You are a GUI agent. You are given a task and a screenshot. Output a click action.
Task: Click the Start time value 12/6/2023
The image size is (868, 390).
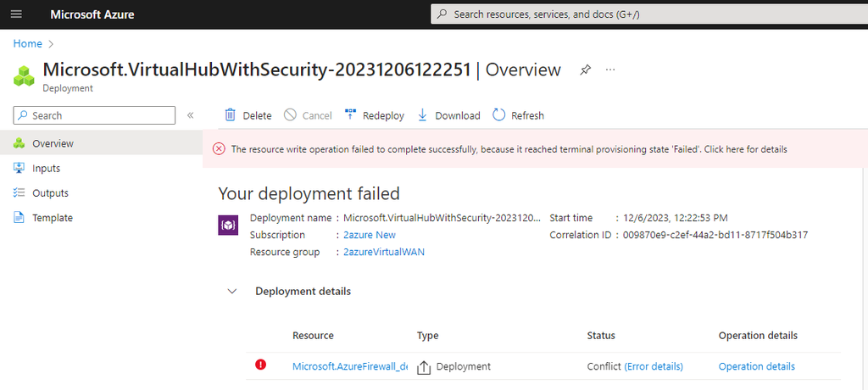click(x=676, y=218)
